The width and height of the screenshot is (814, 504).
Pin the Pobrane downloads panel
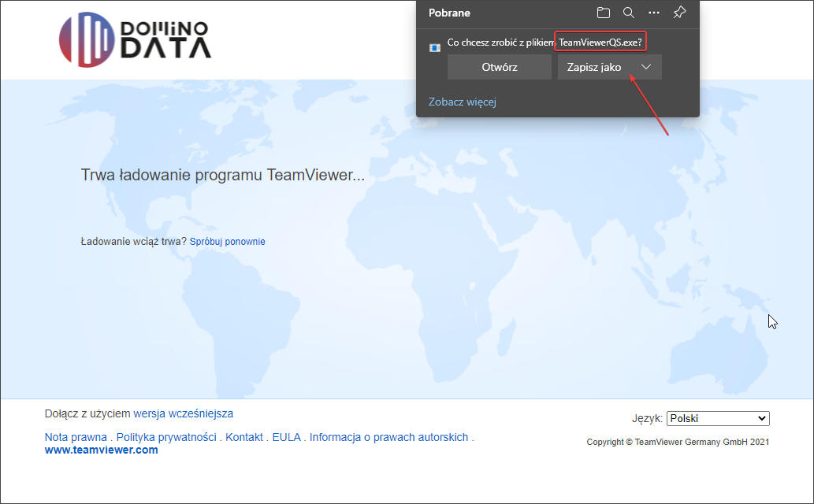coord(679,13)
